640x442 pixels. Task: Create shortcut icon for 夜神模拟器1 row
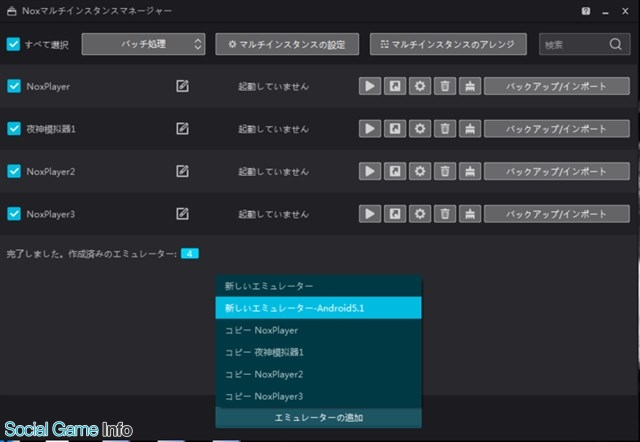click(395, 129)
